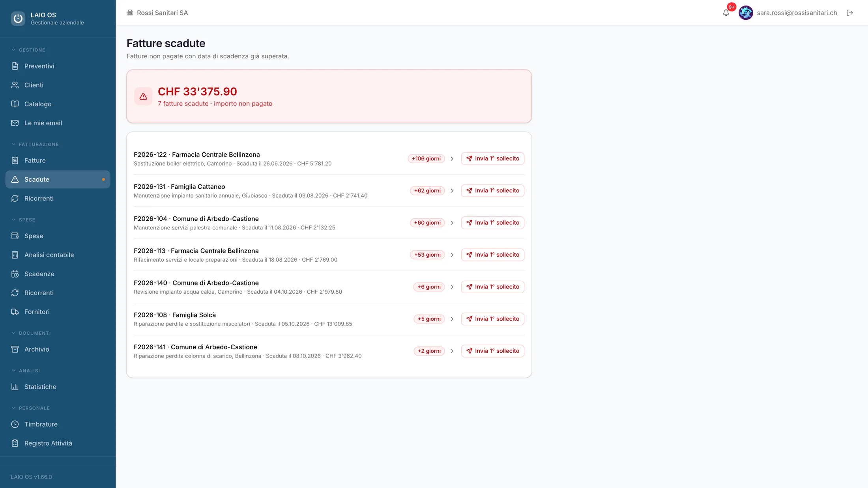Click the CHF 33'375.90 total amount
The image size is (868, 488).
pos(197,91)
